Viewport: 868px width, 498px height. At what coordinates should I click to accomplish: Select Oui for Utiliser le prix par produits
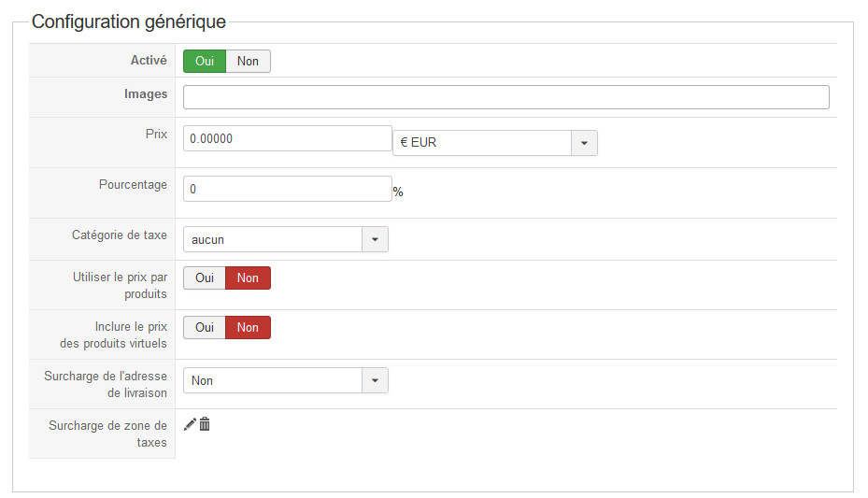[x=205, y=277]
